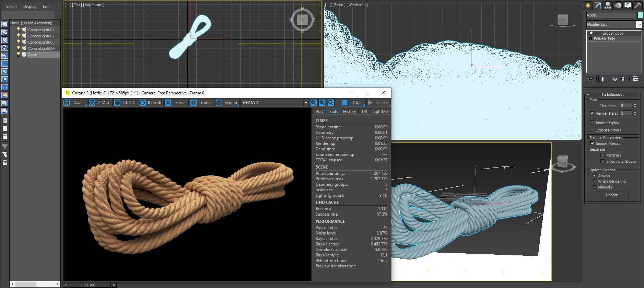Click the > Max button in Corona VFB
The width and height of the screenshot is (644, 288).
coord(99,103)
